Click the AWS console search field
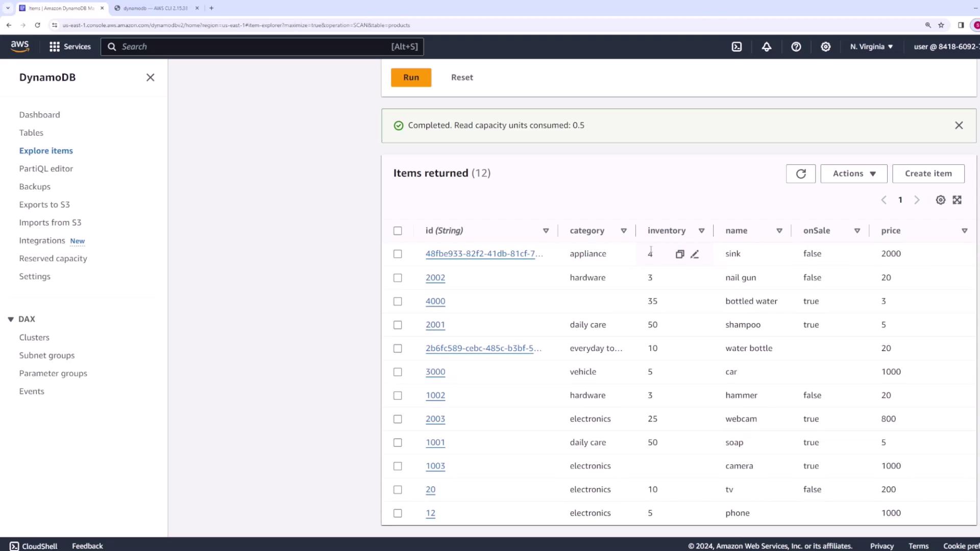This screenshot has width=980, height=551. [255, 46]
